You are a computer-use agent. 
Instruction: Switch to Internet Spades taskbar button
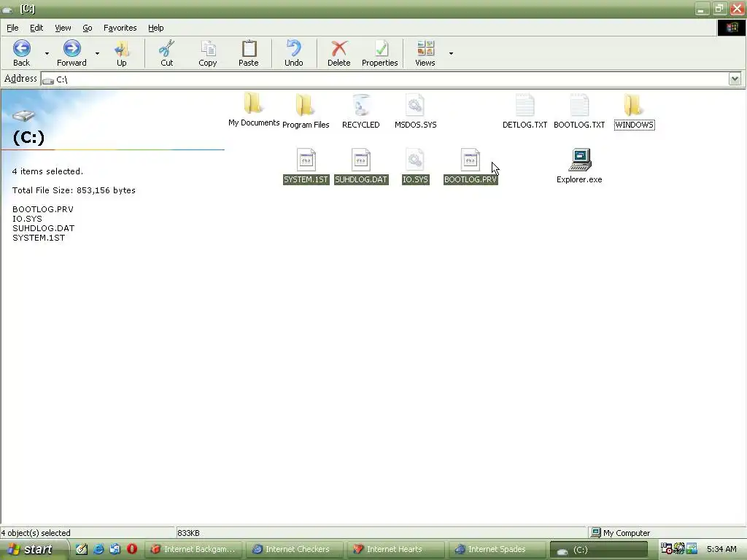498,549
